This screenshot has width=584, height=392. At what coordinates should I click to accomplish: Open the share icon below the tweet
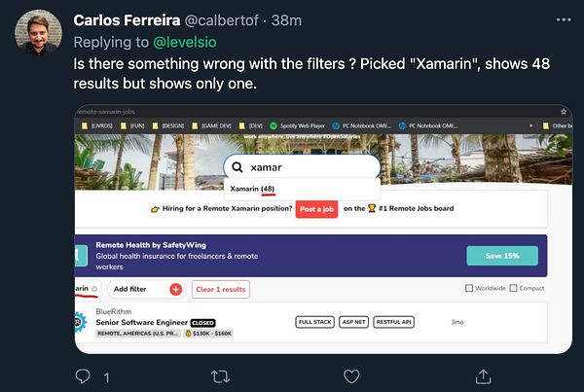(x=483, y=376)
